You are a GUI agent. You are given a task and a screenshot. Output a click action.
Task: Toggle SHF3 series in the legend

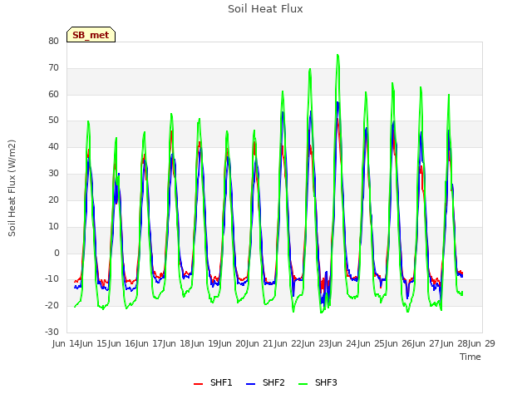pyautogui.click(x=318, y=382)
